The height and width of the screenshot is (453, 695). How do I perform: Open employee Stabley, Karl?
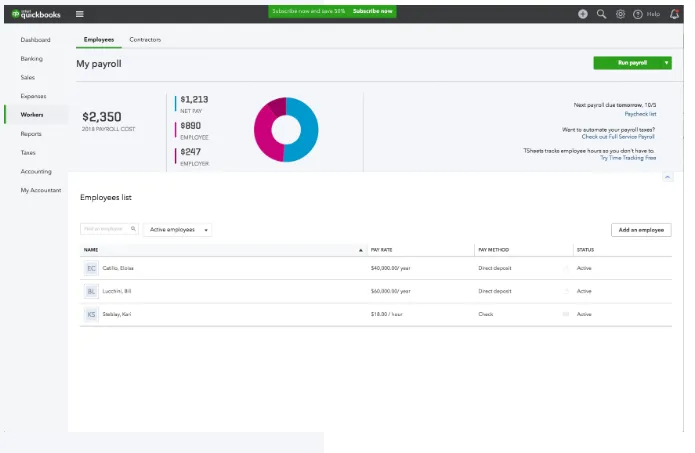coord(117,314)
